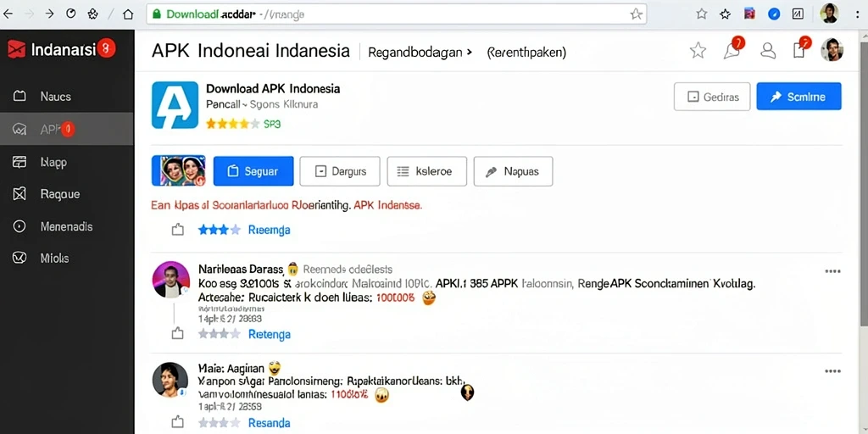Click the header document icon with a badge
868x434 pixels.
tap(798, 51)
